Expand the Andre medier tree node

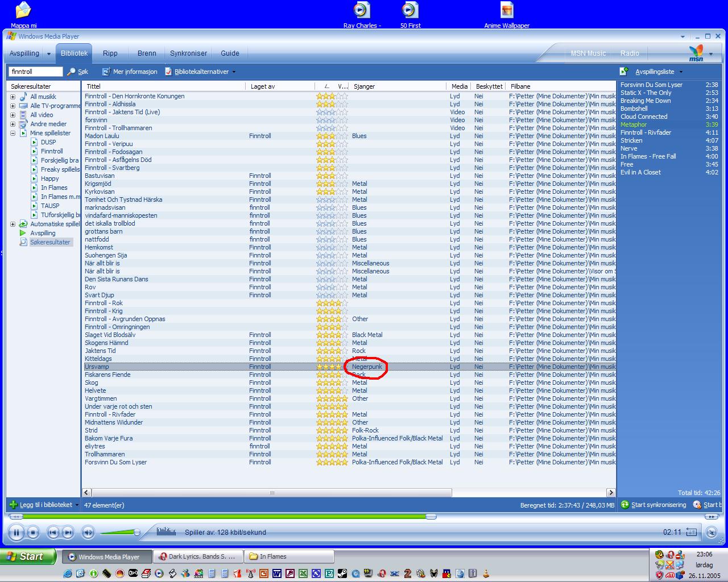13,124
